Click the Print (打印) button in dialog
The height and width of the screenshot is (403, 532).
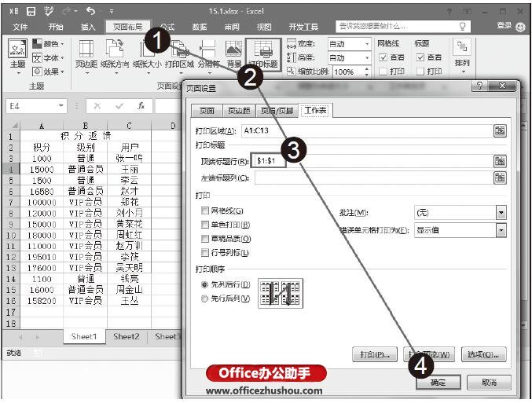[x=375, y=355]
